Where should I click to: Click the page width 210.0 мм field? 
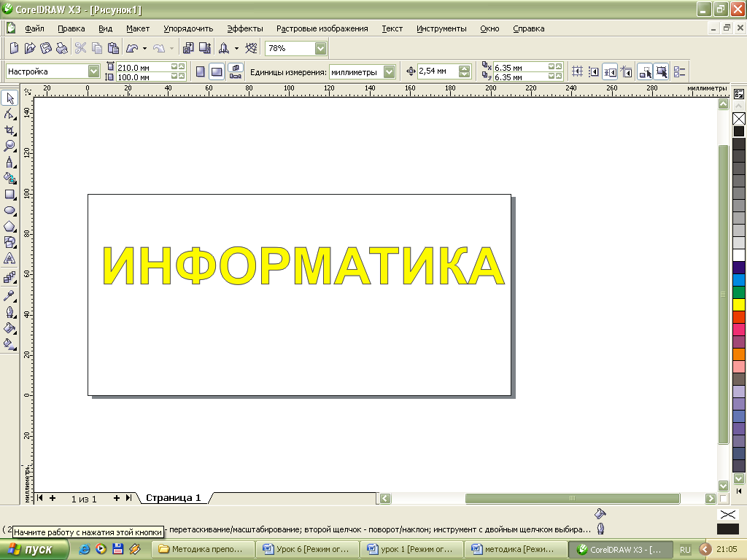(x=144, y=67)
